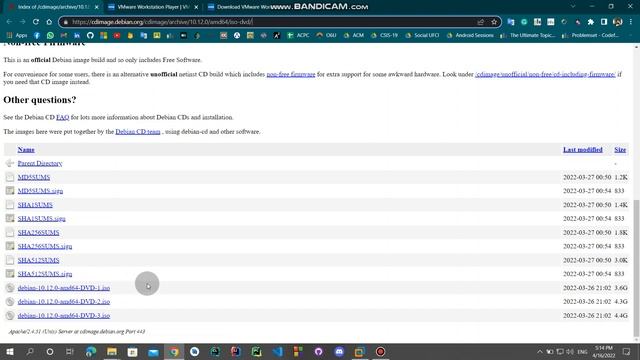Image resolution: width=640 pixels, height=360 pixels.
Task: Open Visual Studio Code from the taskbar
Action: coord(278,351)
